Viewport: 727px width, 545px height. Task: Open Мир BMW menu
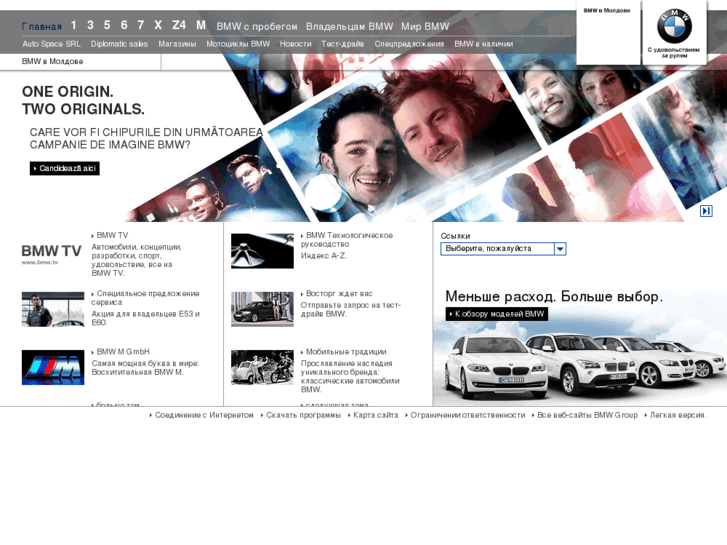(x=425, y=26)
